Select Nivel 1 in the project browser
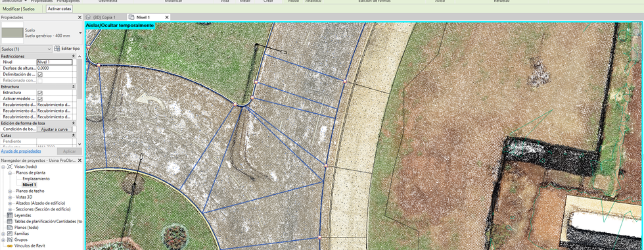 [30, 185]
